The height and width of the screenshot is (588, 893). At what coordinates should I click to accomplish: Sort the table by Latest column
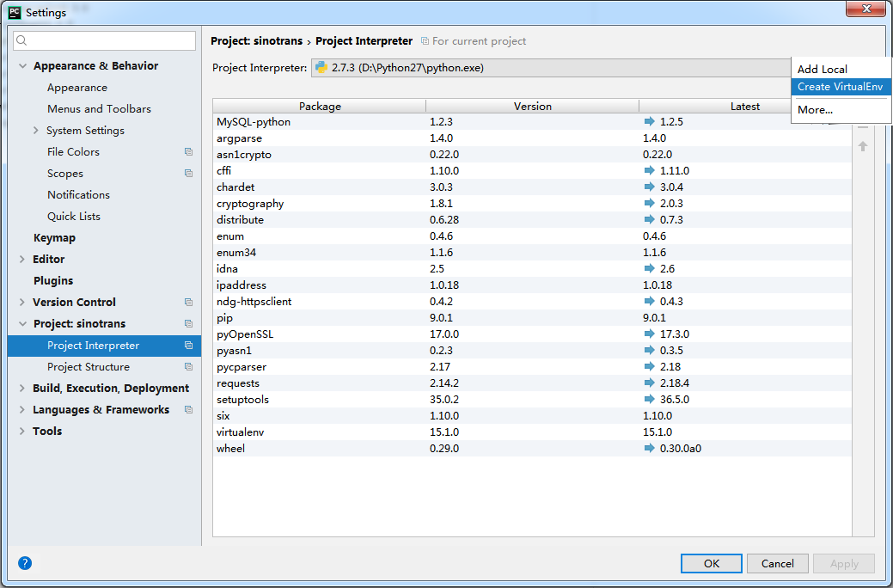745,106
